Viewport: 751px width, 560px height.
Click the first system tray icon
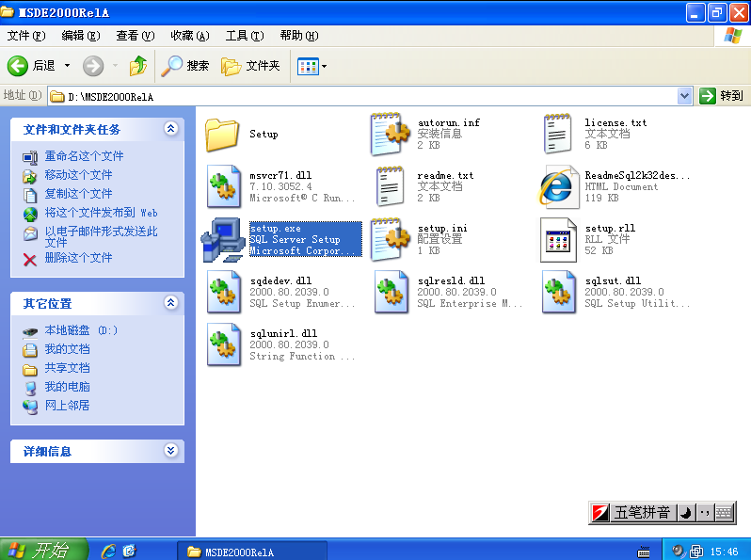click(x=678, y=552)
